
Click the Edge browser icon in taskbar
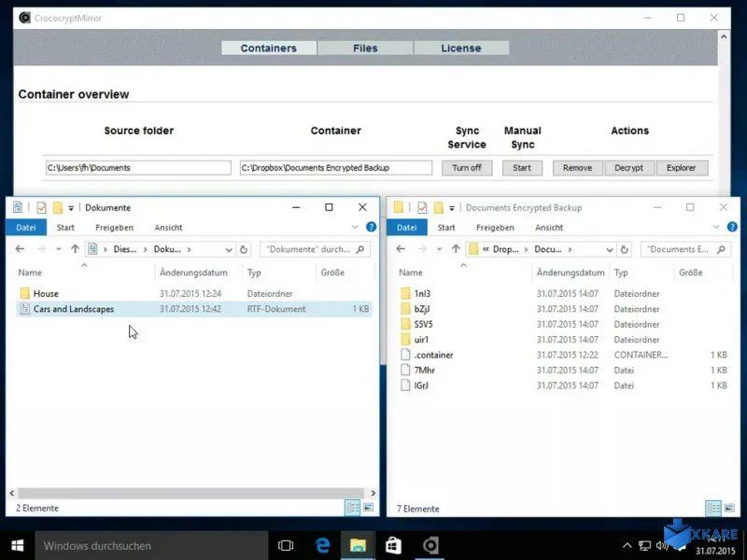click(x=322, y=545)
